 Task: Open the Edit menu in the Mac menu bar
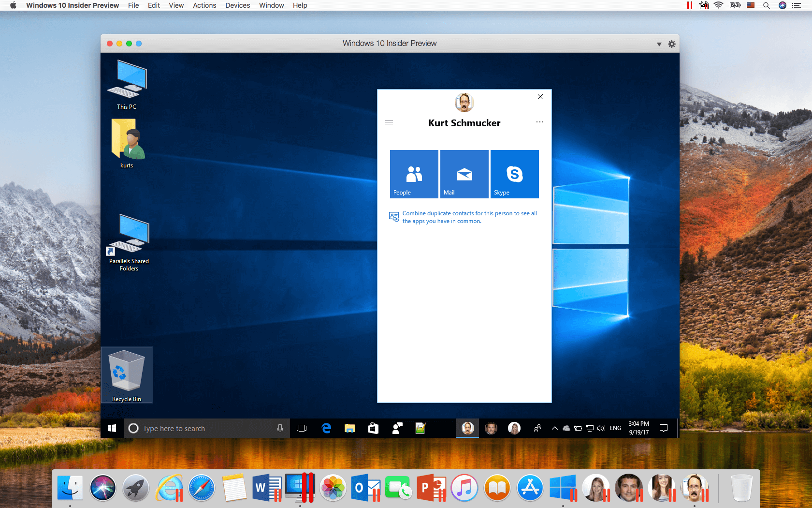(x=154, y=5)
